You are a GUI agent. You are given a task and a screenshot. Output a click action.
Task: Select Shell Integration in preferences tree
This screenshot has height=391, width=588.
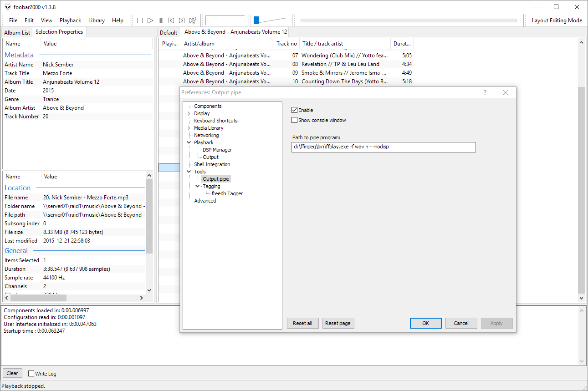[212, 164]
